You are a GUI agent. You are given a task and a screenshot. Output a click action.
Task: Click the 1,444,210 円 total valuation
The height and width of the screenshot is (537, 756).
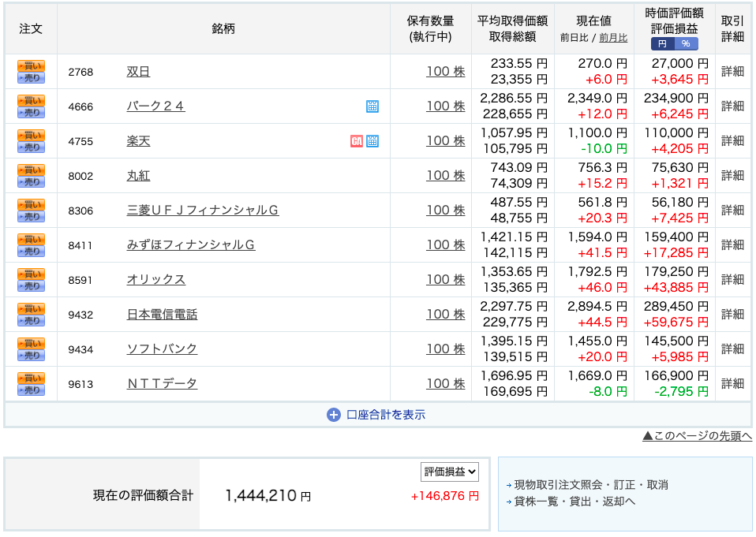tap(268, 495)
